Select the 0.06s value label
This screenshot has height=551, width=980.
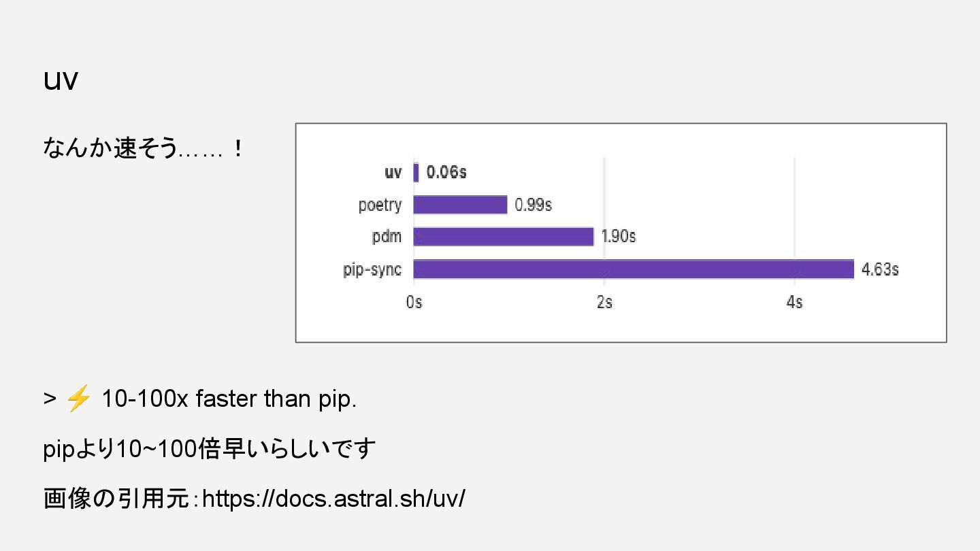tap(446, 173)
